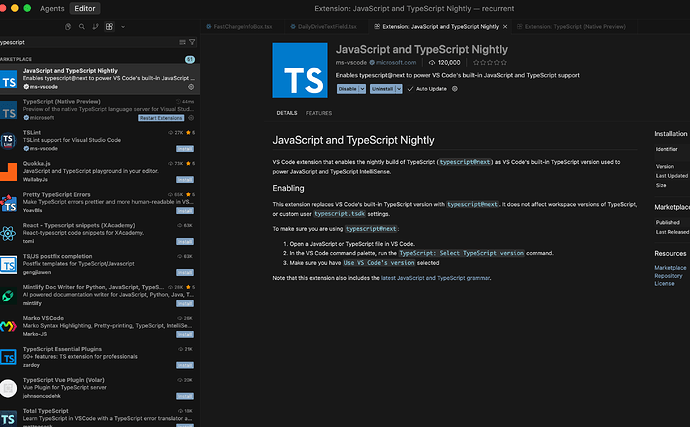Select Extension: JavaScript and TypeScript Nightly tab
The height and width of the screenshot is (427, 690).
(x=440, y=27)
